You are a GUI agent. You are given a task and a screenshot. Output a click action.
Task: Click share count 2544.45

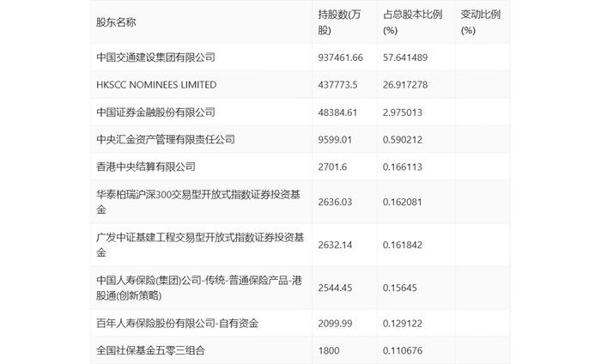click(335, 288)
